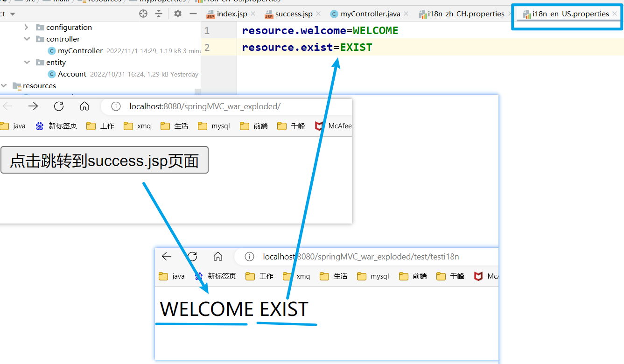Open Account class in project tree
The height and width of the screenshot is (364, 624).
click(67, 74)
